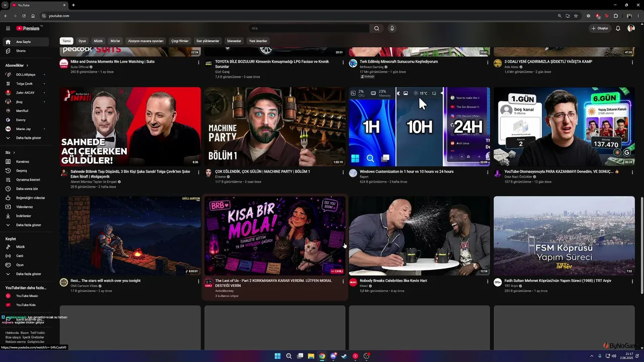644x362 pixels.
Task: View site information next to youtube.com
Action: 44,16
